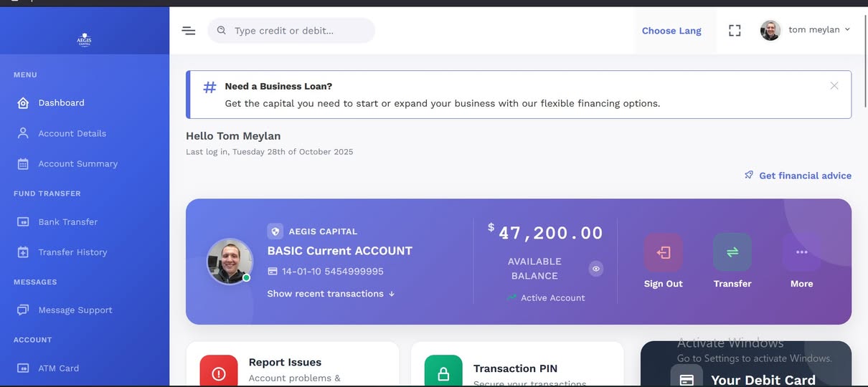Screen dimensions: 868x387
Task: Enter fullscreen mode via the expand icon
Action: click(735, 31)
